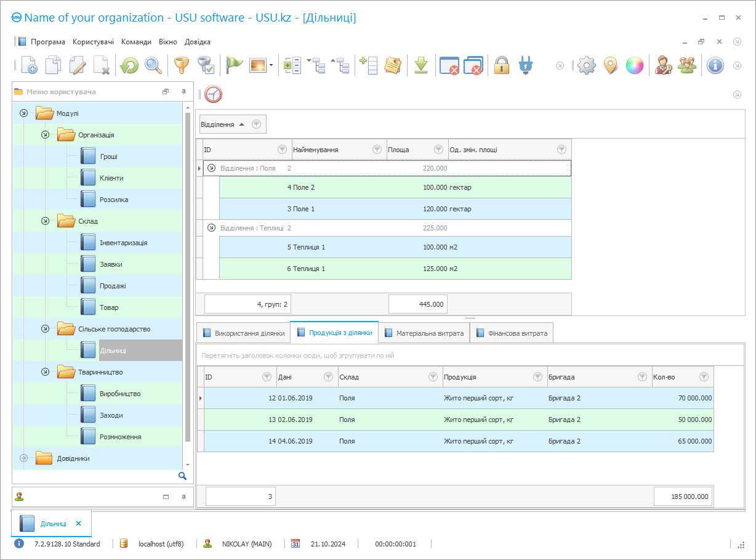The width and height of the screenshot is (756, 560).
Task: Close the Дільниці tab at the bottom
Action: [78, 524]
